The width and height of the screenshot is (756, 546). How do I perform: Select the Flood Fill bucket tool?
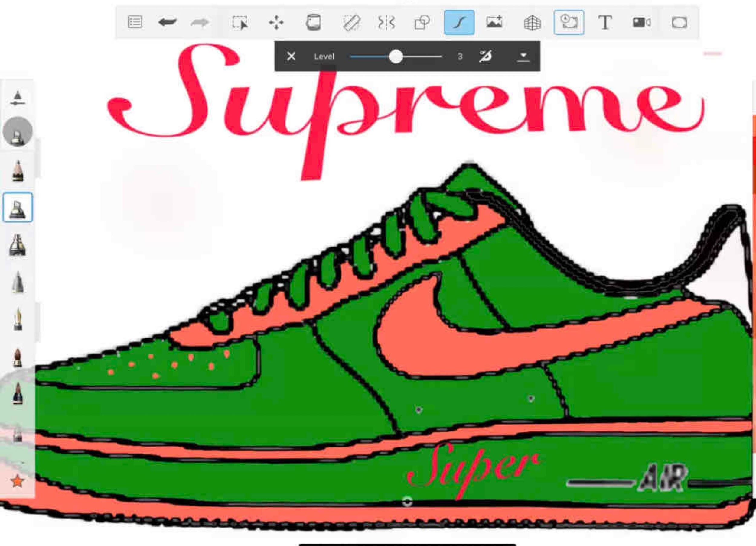[x=313, y=23]
